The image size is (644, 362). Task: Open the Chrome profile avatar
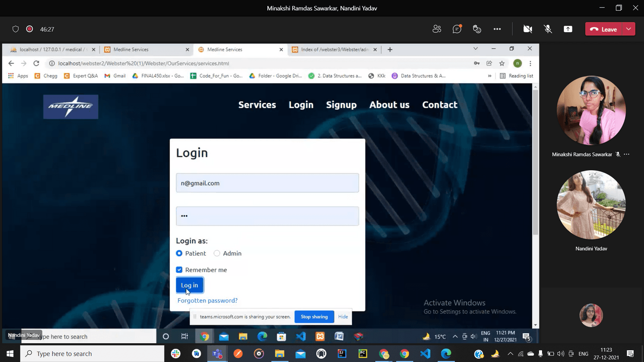pos(517,63)
